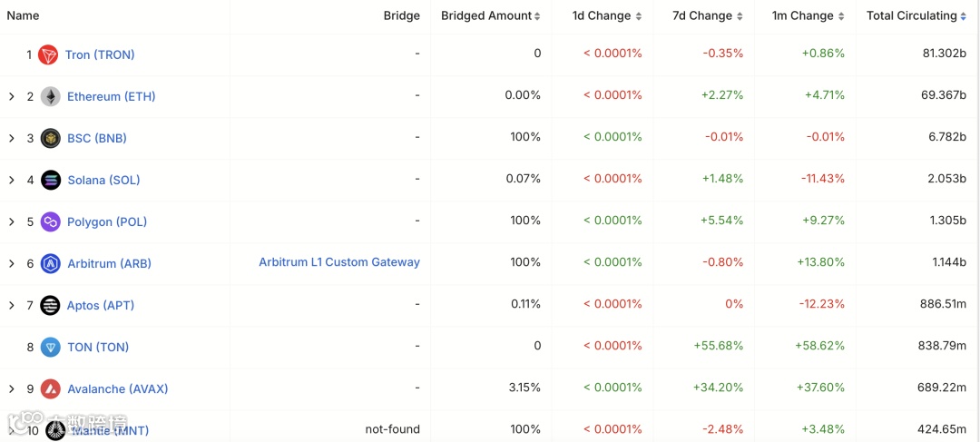
Task: Click the Aptos logo icon
Action: 50,305
